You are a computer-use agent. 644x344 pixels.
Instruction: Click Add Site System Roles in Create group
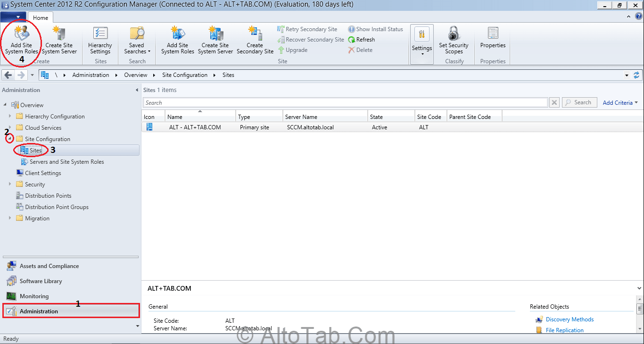[x=22, y=41]
